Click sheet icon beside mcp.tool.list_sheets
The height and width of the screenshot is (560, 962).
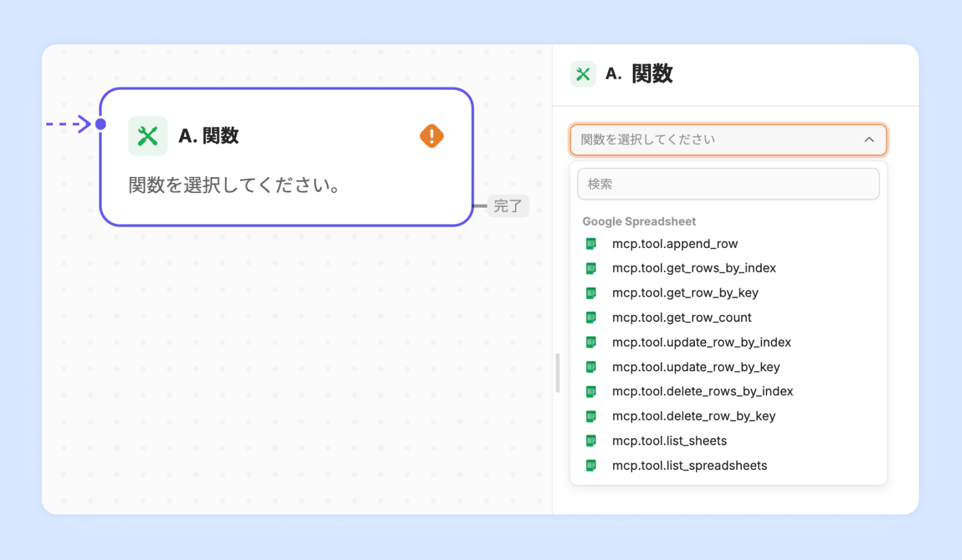click(x=591, y=441)
